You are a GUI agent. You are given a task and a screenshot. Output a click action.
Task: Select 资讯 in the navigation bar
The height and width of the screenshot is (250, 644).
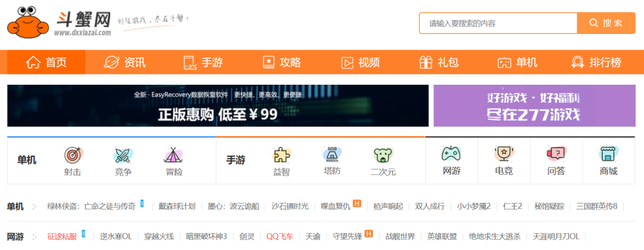pos(135,63)
